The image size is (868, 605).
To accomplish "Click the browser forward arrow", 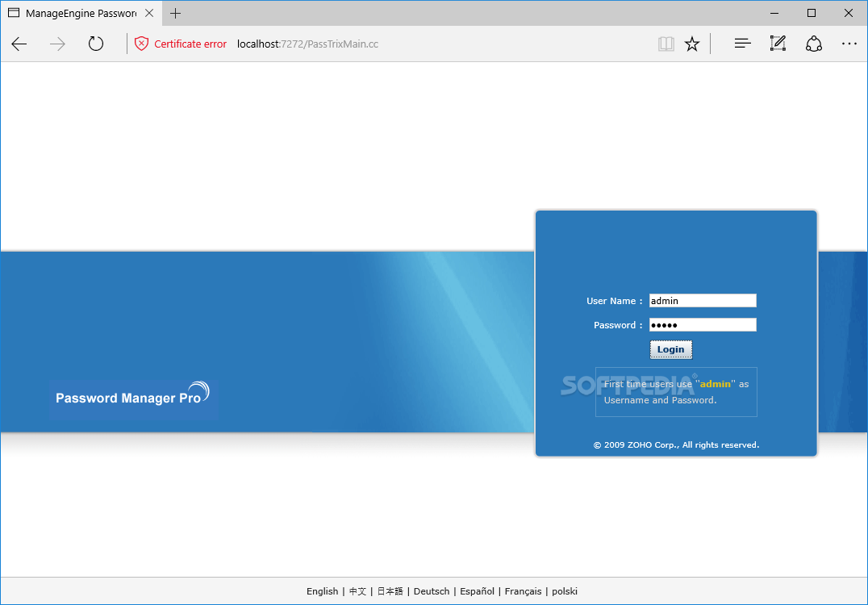I will pos(57,44).
